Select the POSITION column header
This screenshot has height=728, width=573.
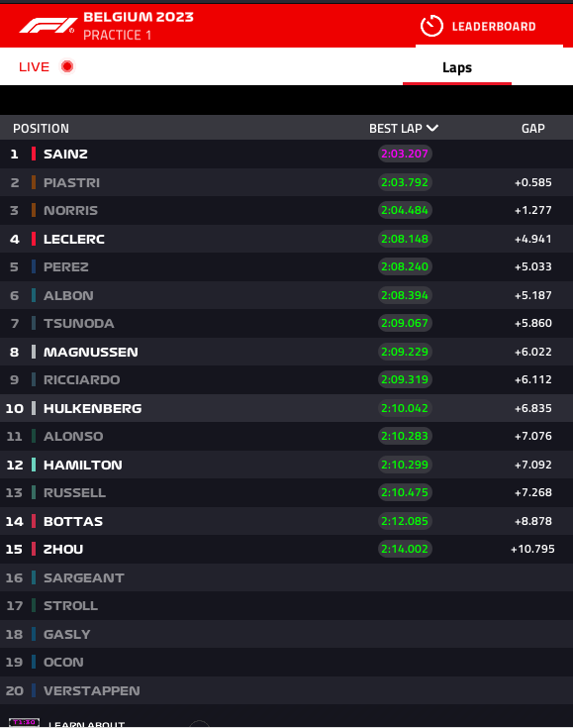41,128
